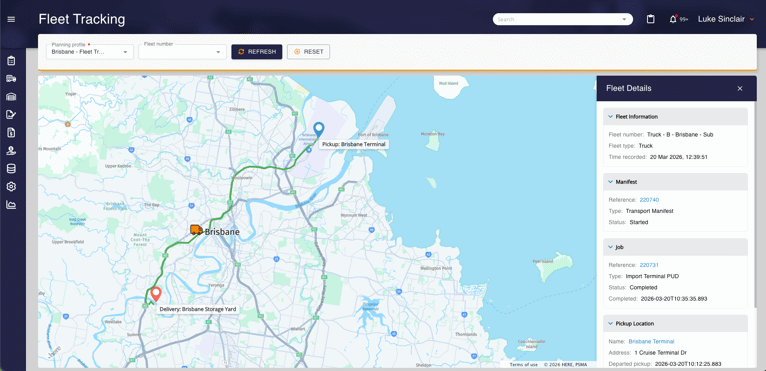766x371 pixels.
Task: Click the 'Truck - B - Brisbane - Sub' value
Action: [680, 134]
